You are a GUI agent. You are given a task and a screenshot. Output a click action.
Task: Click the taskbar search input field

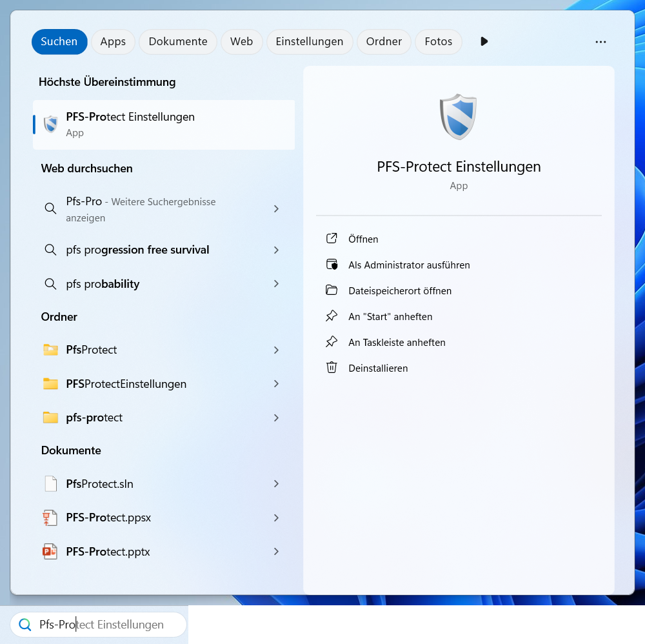pos(103,625)
